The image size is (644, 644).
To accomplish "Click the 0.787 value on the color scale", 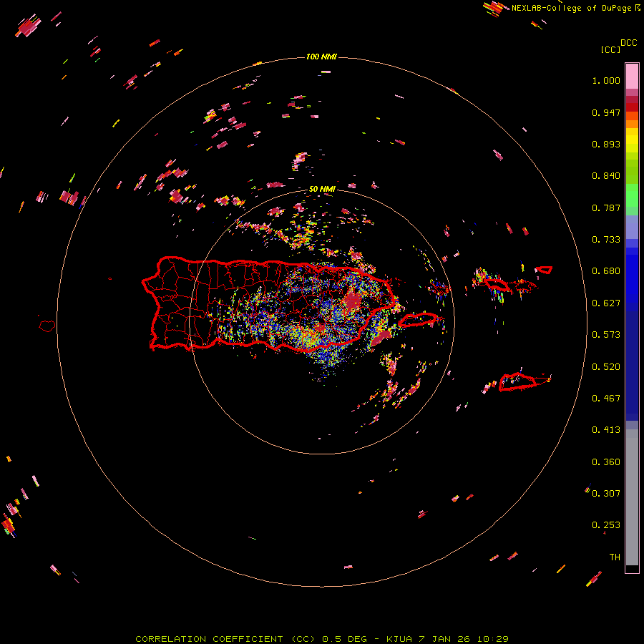I will 606,208.
